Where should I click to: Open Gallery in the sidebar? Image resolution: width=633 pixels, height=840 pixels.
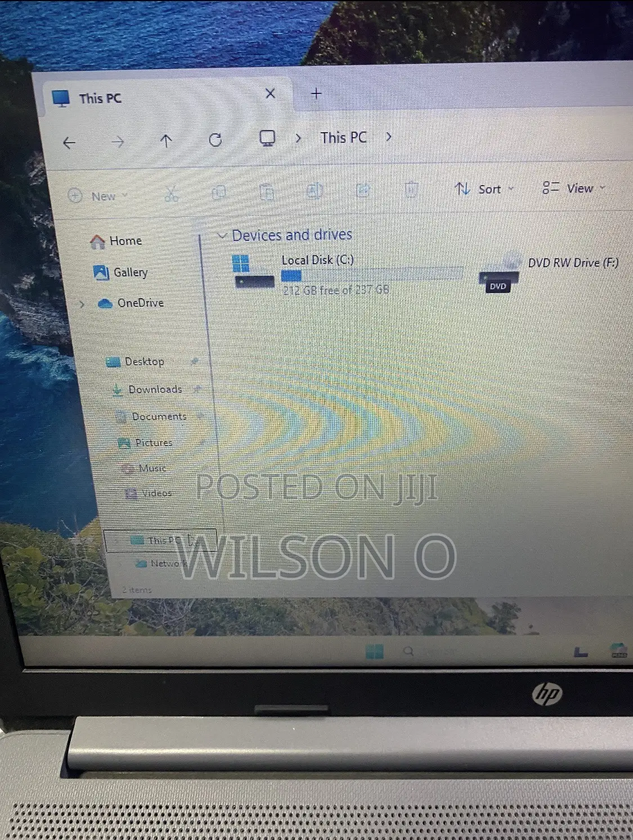point(120,272)
